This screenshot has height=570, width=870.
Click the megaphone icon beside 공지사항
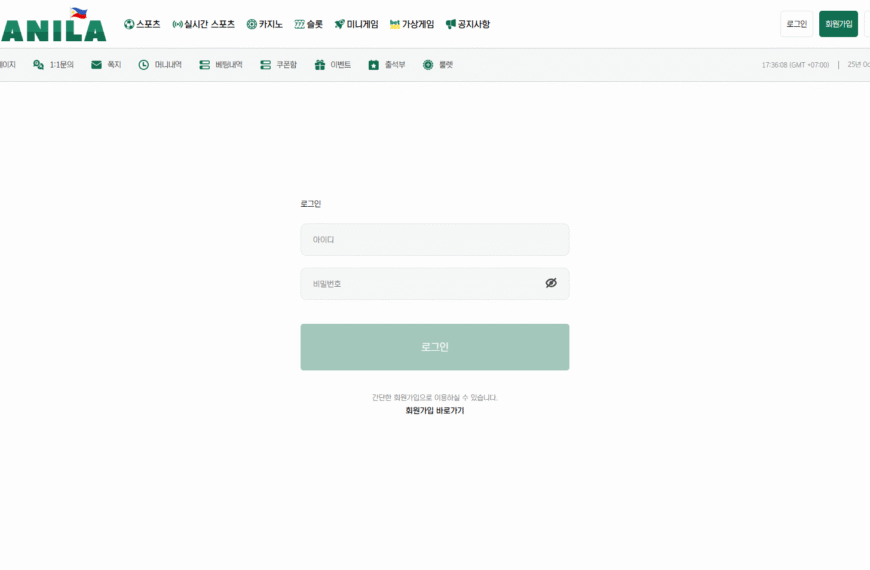coord(451,24)
